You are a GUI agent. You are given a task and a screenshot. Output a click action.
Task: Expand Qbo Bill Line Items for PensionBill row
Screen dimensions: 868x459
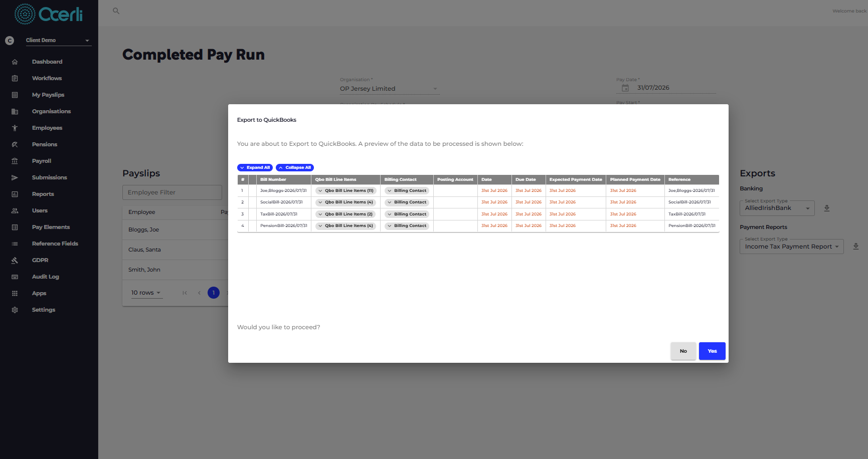[345, 226]
